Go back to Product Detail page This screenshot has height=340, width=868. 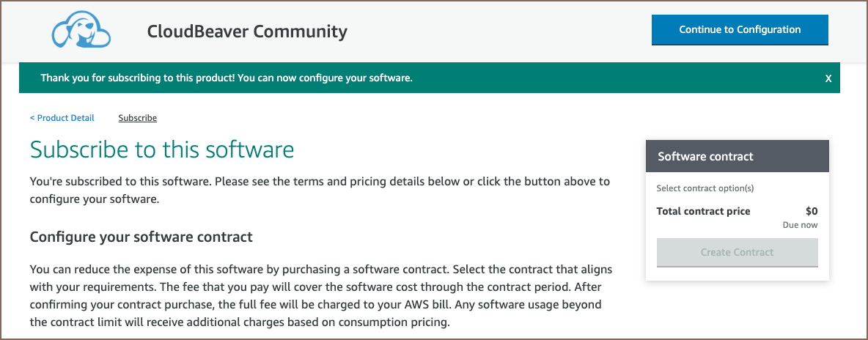pos(62,118)
